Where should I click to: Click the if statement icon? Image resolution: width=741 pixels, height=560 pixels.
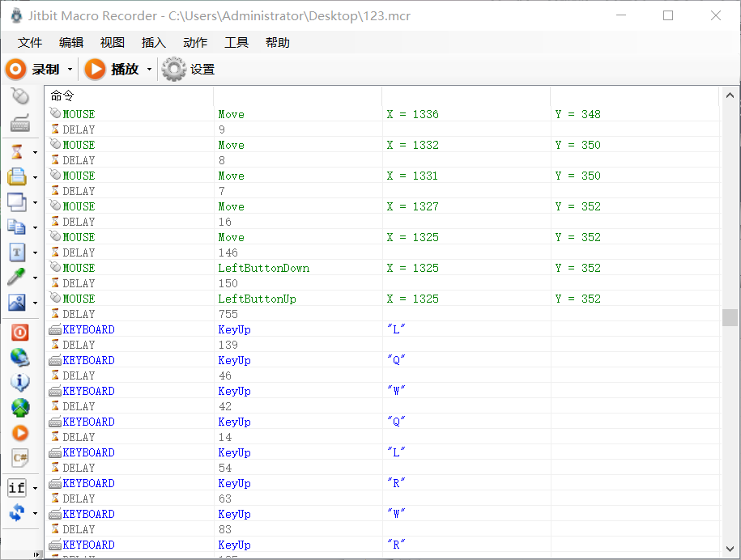click(x=17, y=488)
